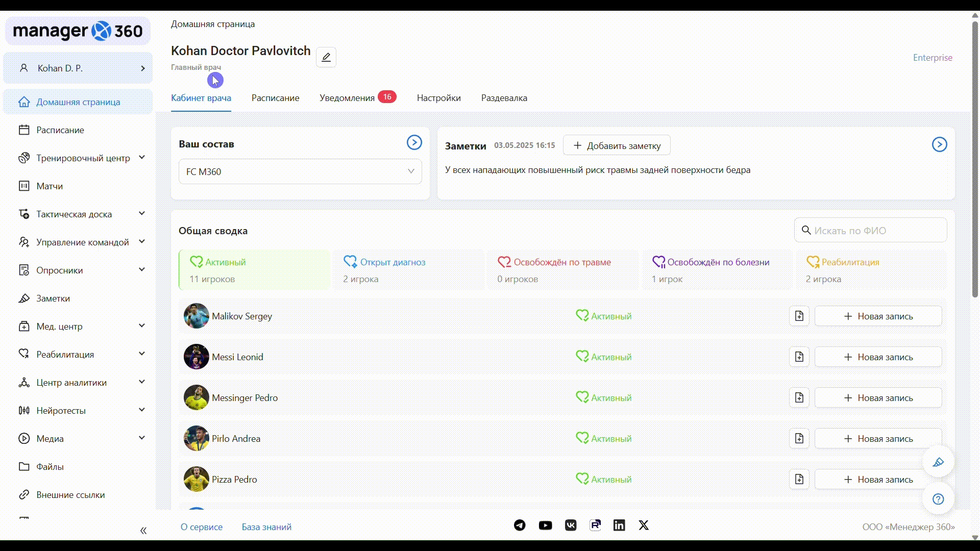Collapse the sidebar with double chevron
The width and height of the screenshot is (980, 551).
pos(143,531)
